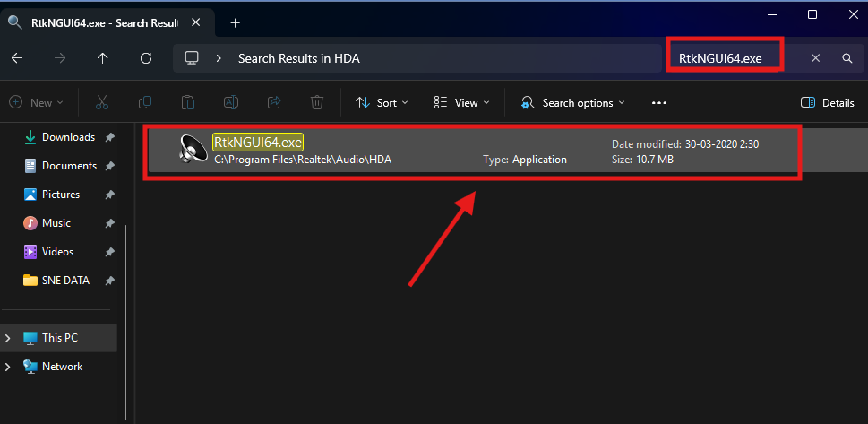
Task: Select the RtkNGUI64.exe file name
Action: 258,142
